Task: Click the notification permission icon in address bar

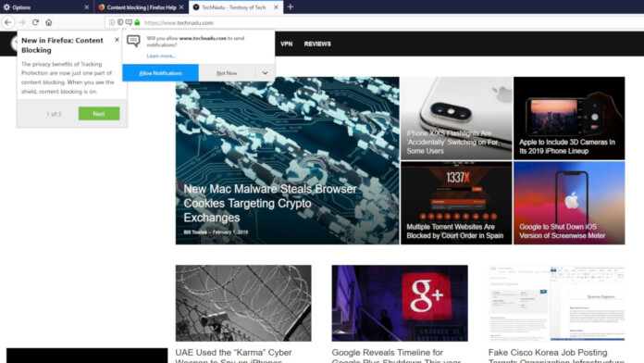Action: point(129,22)
